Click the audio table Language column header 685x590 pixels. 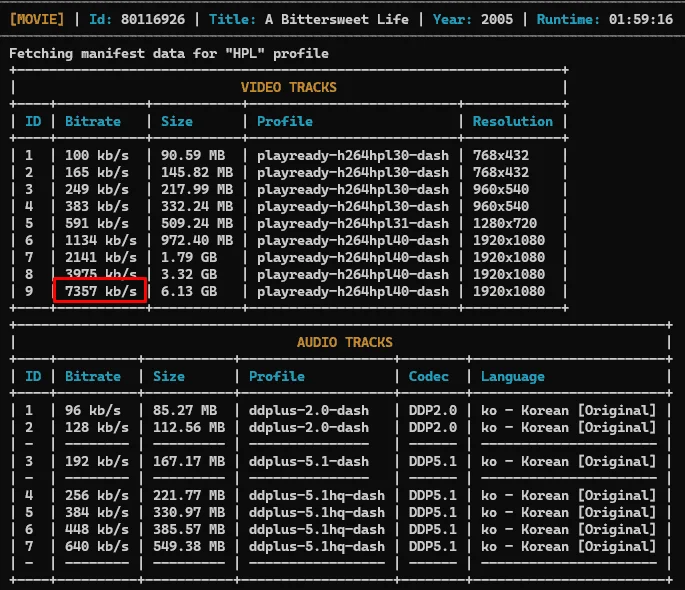pos(513,376)
